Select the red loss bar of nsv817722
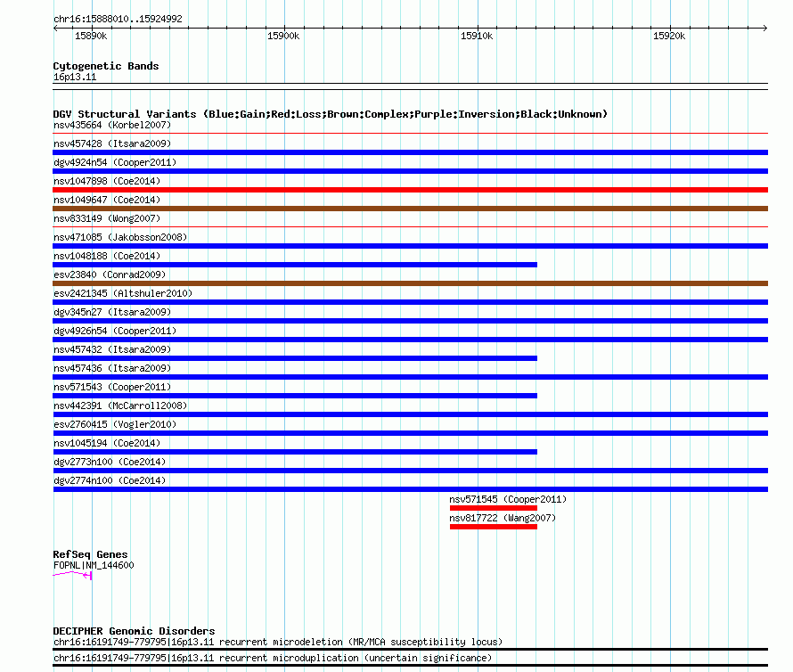Image resolution: width=793 pixels, height=672 pixels. [493, 527]
